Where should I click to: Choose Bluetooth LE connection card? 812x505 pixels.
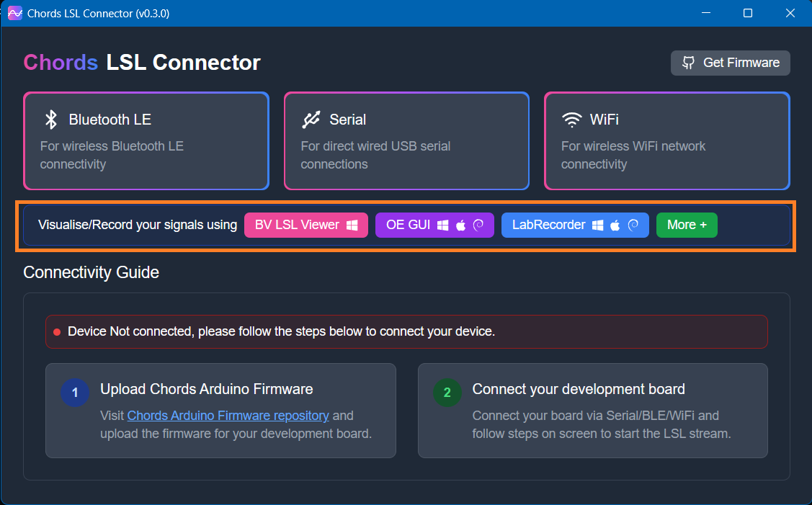(x=146, y=141)
